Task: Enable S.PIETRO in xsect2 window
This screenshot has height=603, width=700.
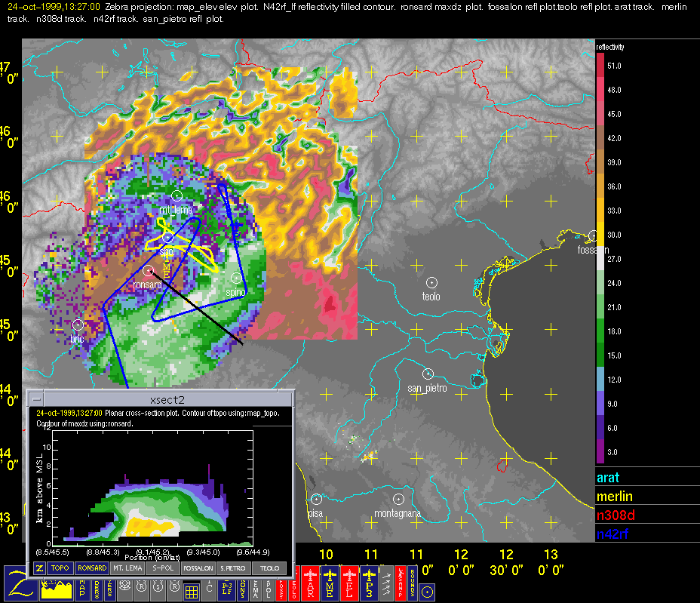Action: (233, 568)
